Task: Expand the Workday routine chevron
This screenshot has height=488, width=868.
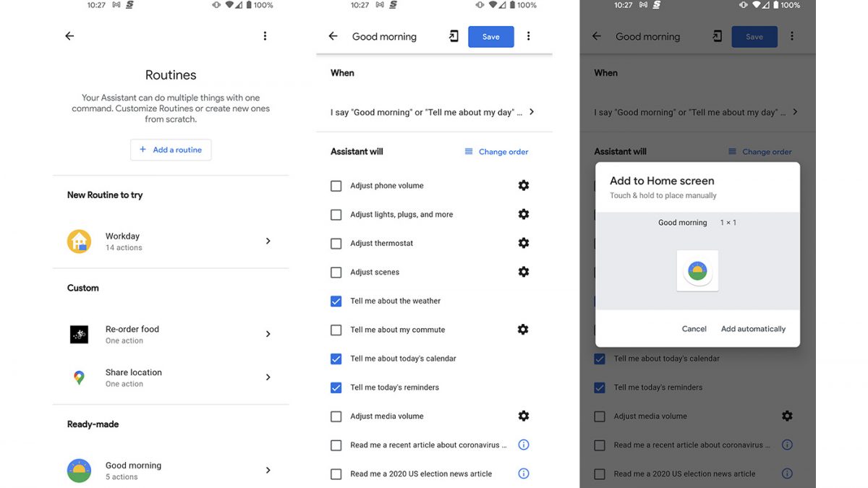Action: coord(268,241)
